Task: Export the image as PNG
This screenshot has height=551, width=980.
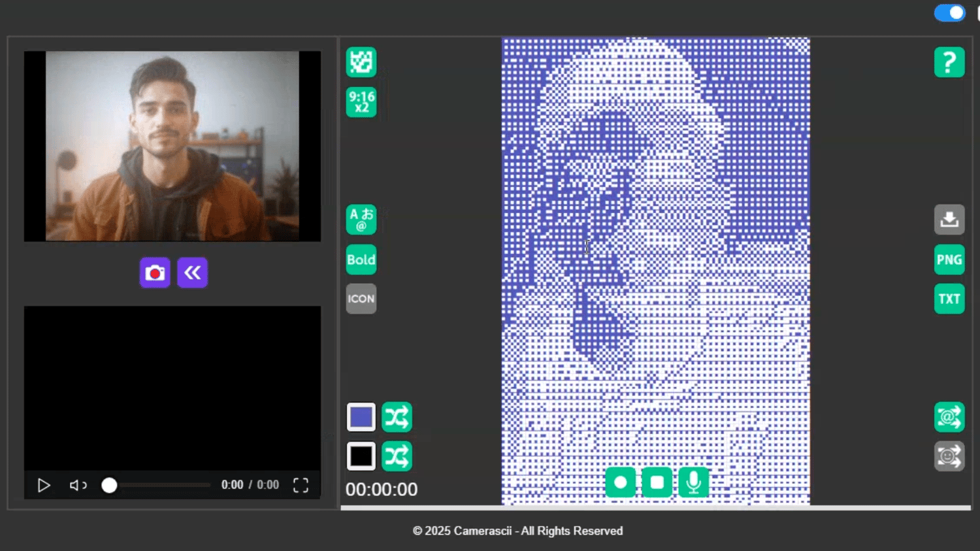Action: tap(949, 259)
